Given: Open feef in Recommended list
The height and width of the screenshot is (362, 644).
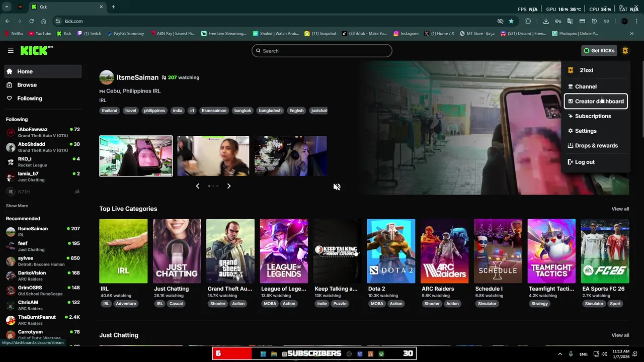Looking at the screenshot, I should tap(43, 246).
